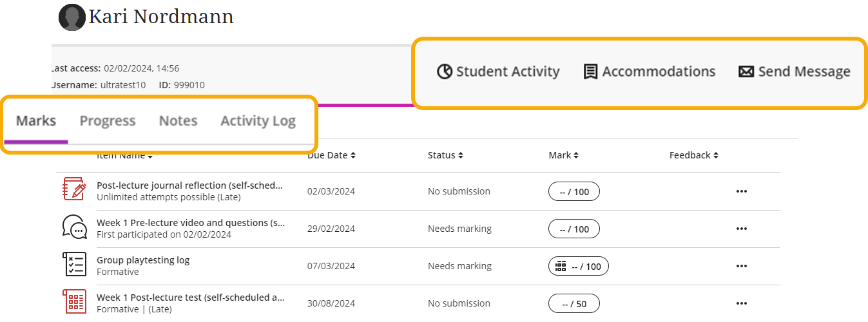Open the Notes tab
This screenshot has width=868, height=322.
click(x=178, y=121)
